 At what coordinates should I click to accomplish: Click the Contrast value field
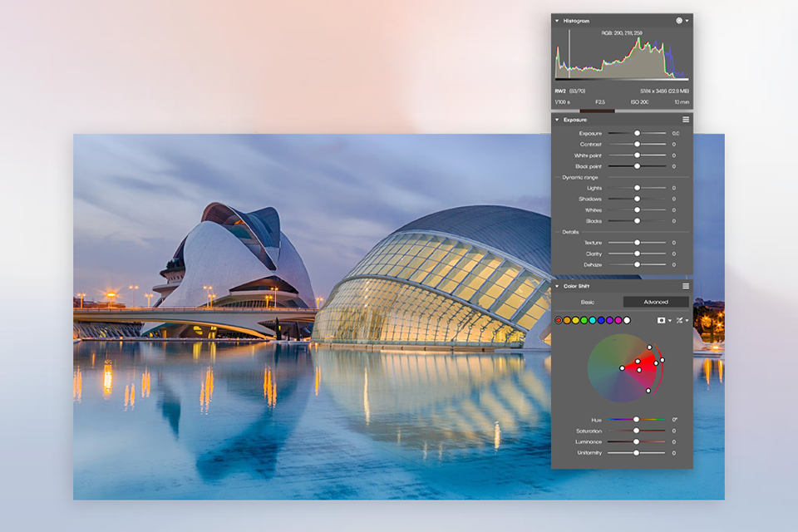674,145
